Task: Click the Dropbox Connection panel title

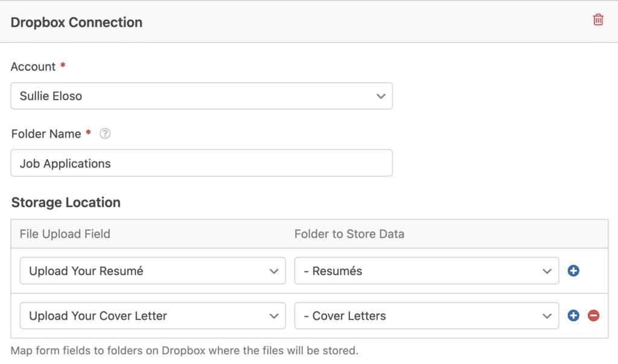Action: pos(76,22)
